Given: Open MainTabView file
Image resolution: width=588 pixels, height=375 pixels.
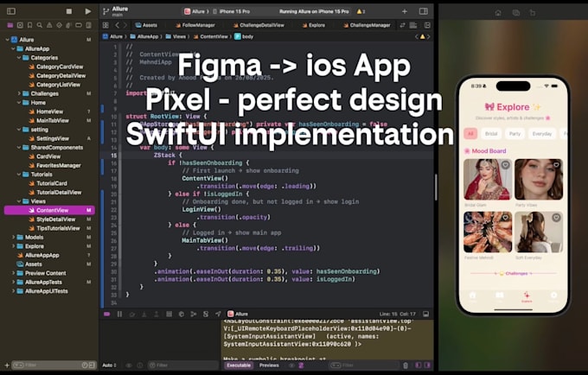Looking at the screenshot, I should (x=48, y=121).
